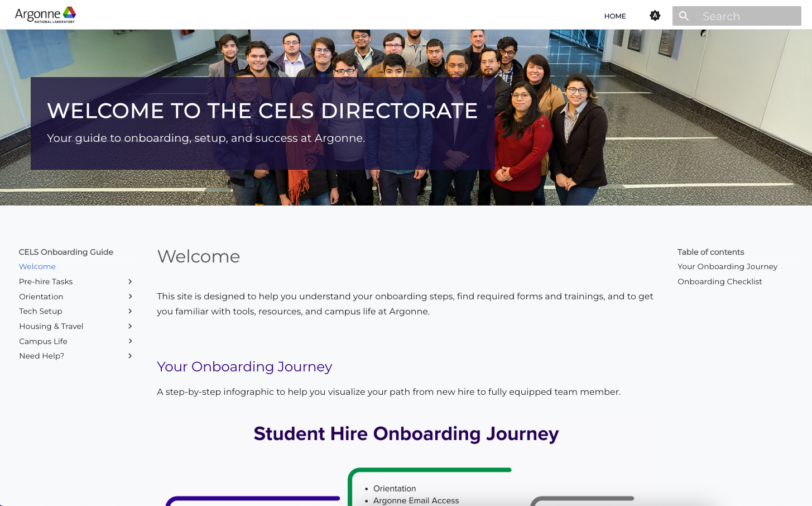
Task: Select Welcome in the sidebar navigation
Action: 37,266
